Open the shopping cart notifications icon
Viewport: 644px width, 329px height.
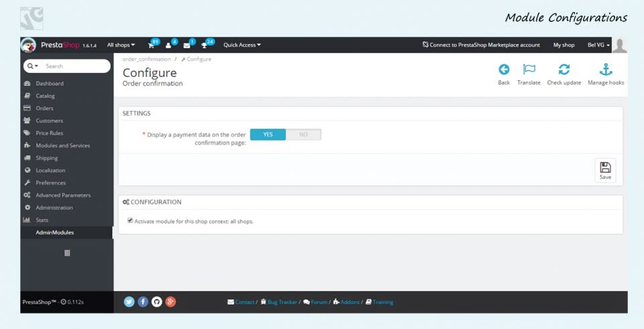[x=152, y=45]
